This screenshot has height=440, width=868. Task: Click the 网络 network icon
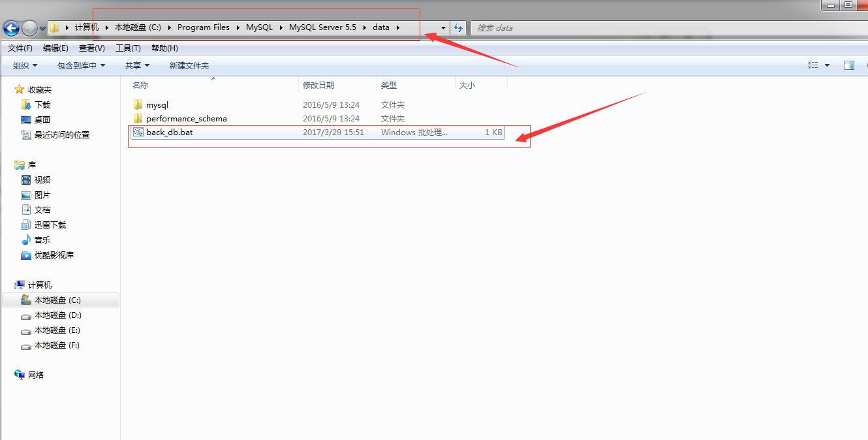20,375
